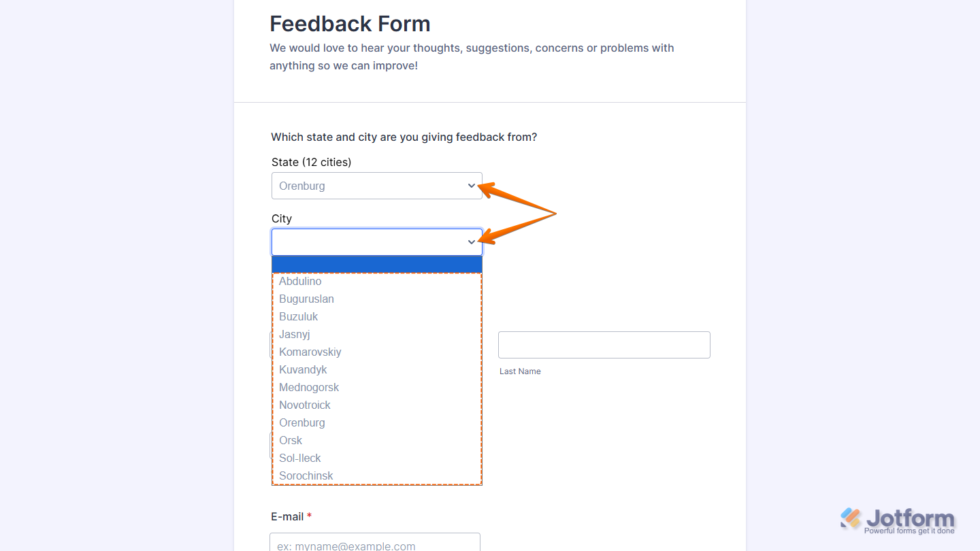
Task: Select Buzuluk in the City dropdown
Action: (298, 316)
